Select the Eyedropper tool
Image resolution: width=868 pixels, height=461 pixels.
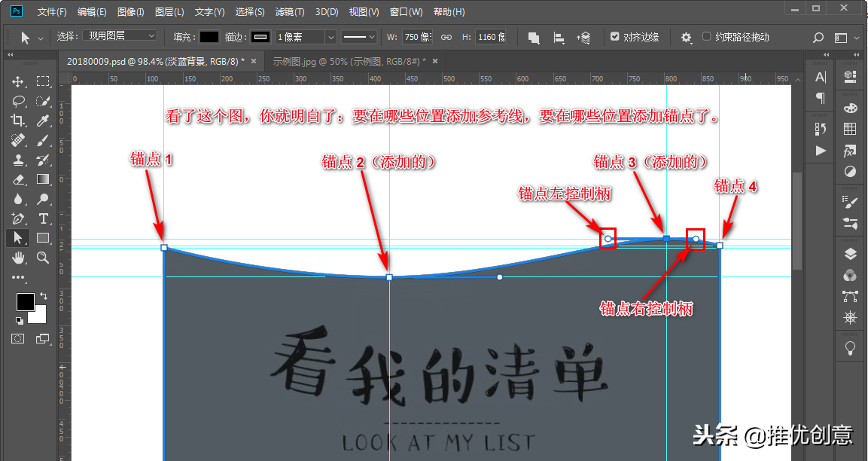click(x=43, y=121)
